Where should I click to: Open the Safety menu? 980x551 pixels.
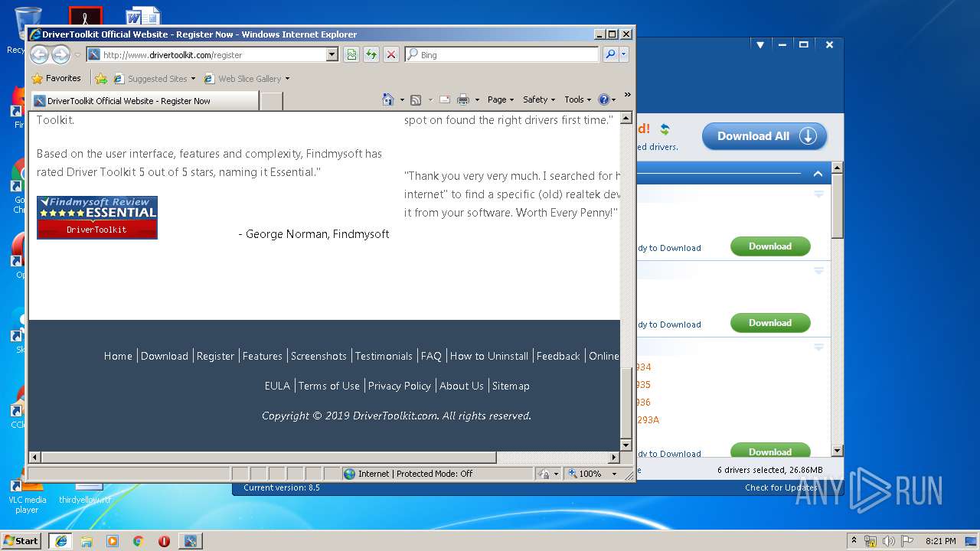[x=539, y=99]
